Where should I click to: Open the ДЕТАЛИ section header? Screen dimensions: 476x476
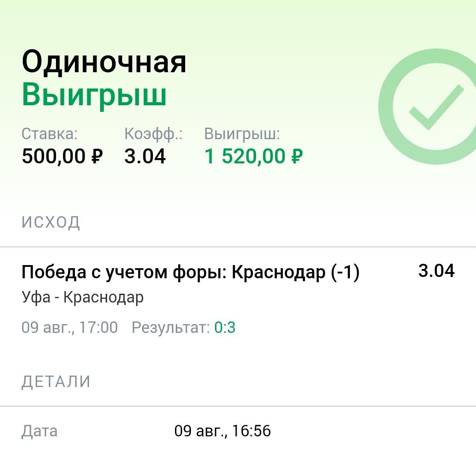tap(56, 382)
